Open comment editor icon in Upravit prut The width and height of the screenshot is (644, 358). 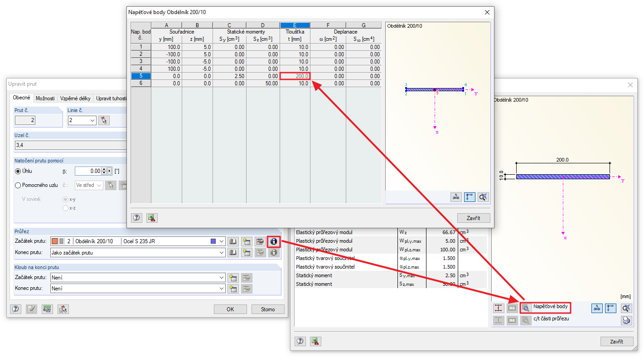click(x=31, y=309)
